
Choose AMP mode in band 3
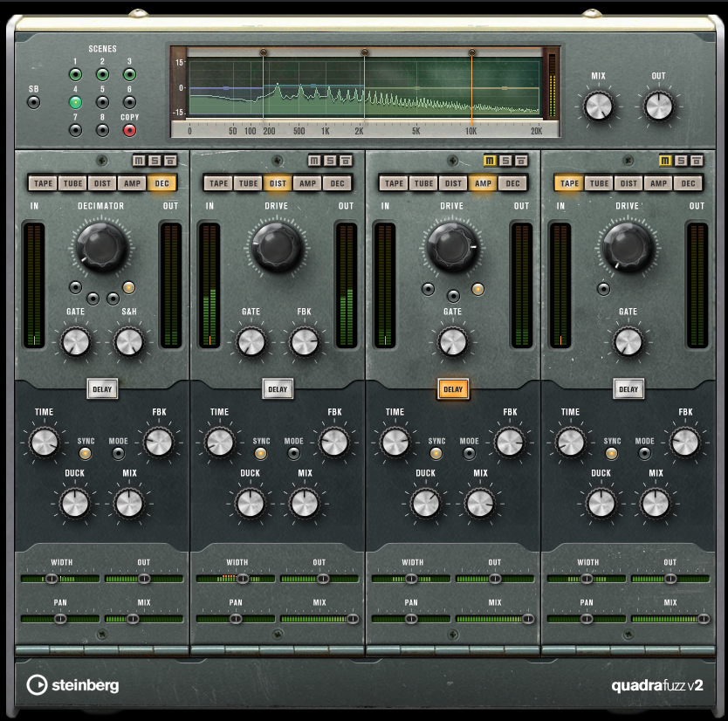tap(484, 183)
